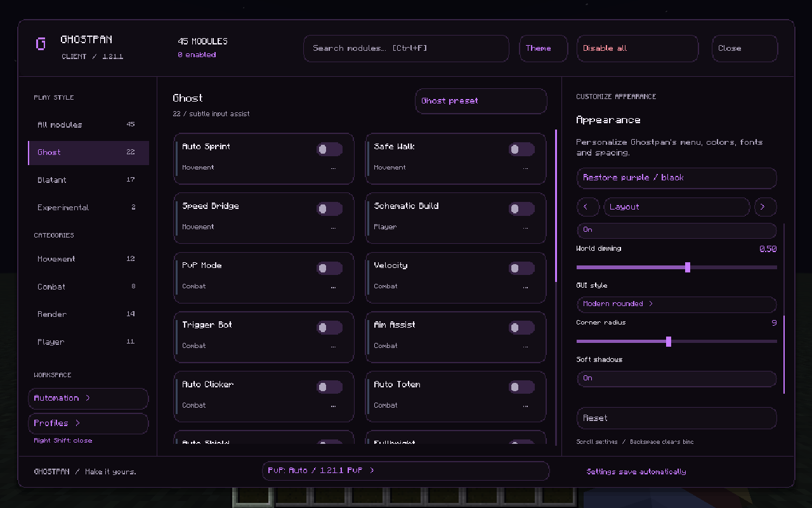Open the Aim Assist more options dots
The width and height of the screenshot is (812, 508).
tap(525, 347)
